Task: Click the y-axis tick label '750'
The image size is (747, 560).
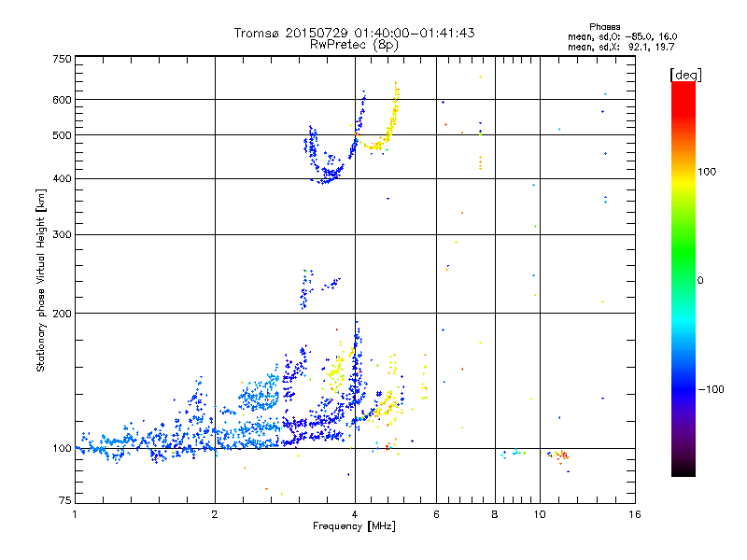Action: point(63,59)
